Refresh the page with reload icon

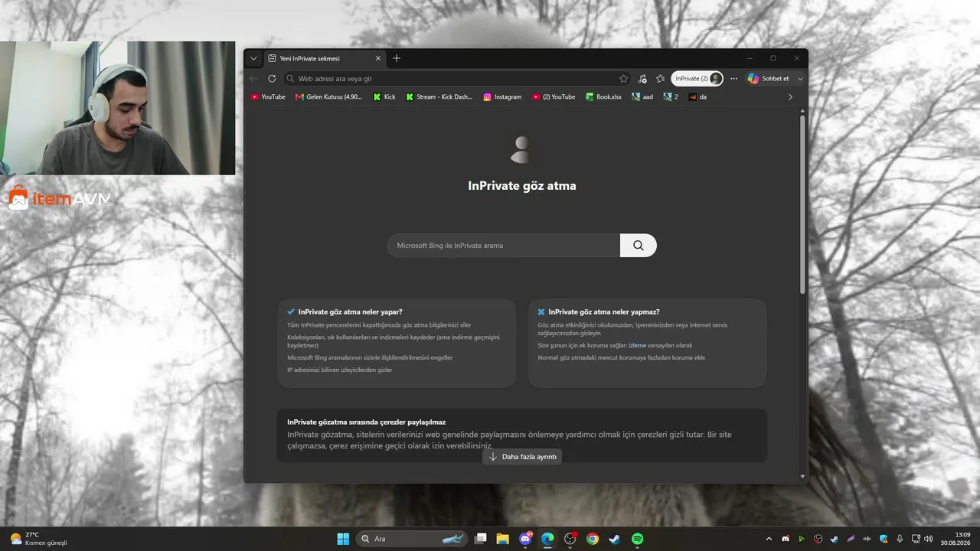(272, 79)
